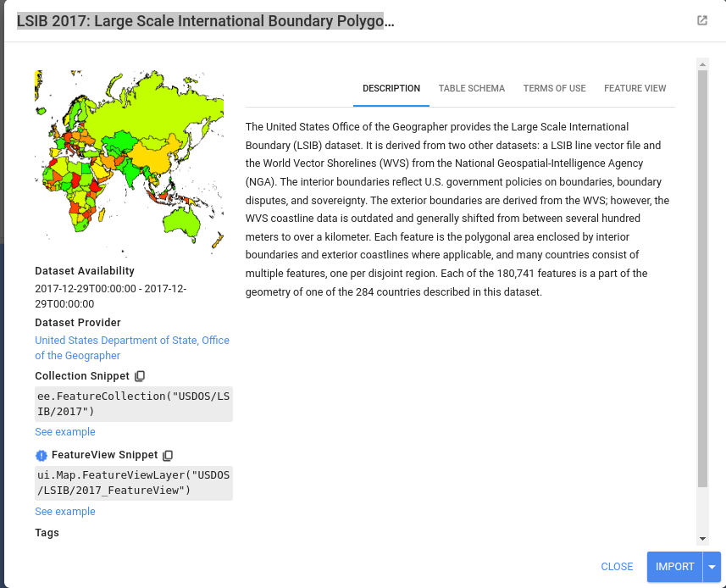
Task: Open the Terms of Use tab
Action: (554, 88)
